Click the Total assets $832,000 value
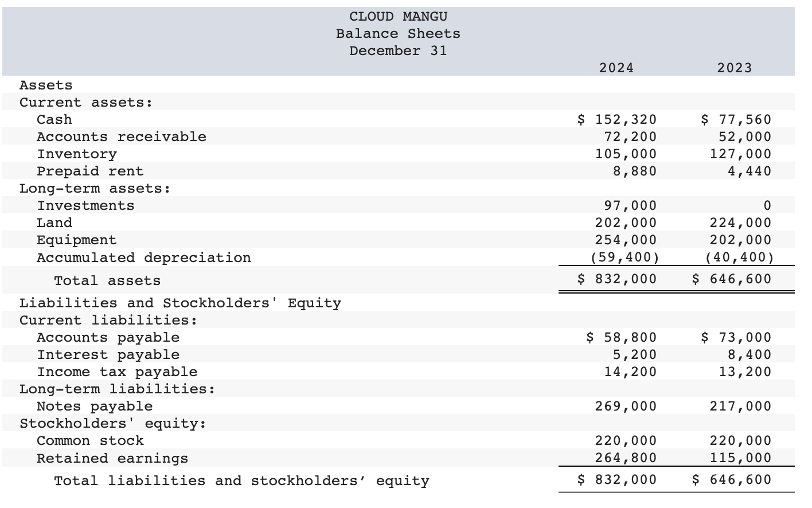This screenshot has width=812, height=508. pos(616,279)
